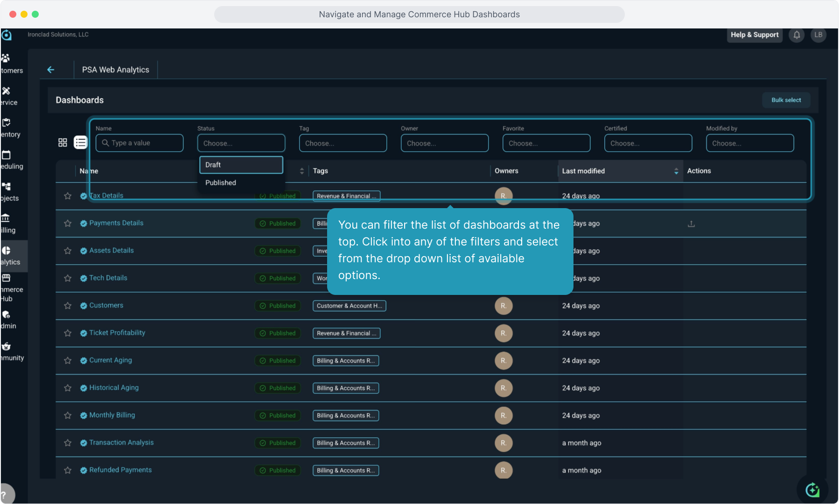Open the notifications bell
Screen dimensions: 839x504
(x=797, y=35)
